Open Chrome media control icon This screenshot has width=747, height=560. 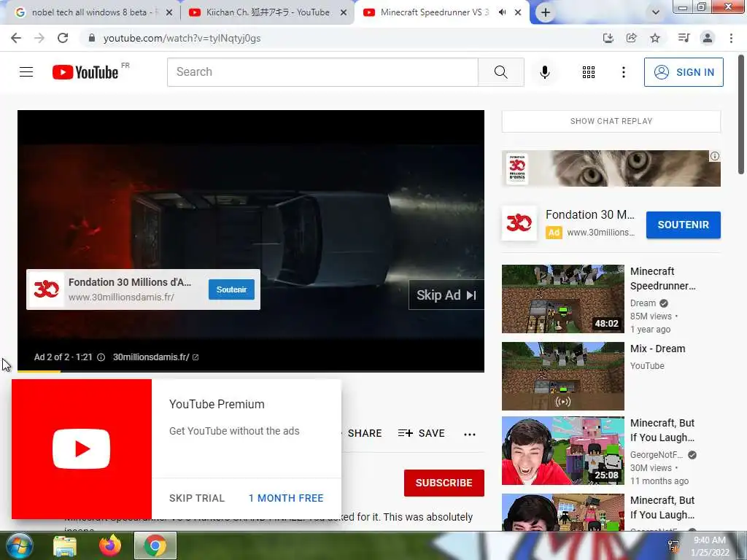[x=684, y=38]
